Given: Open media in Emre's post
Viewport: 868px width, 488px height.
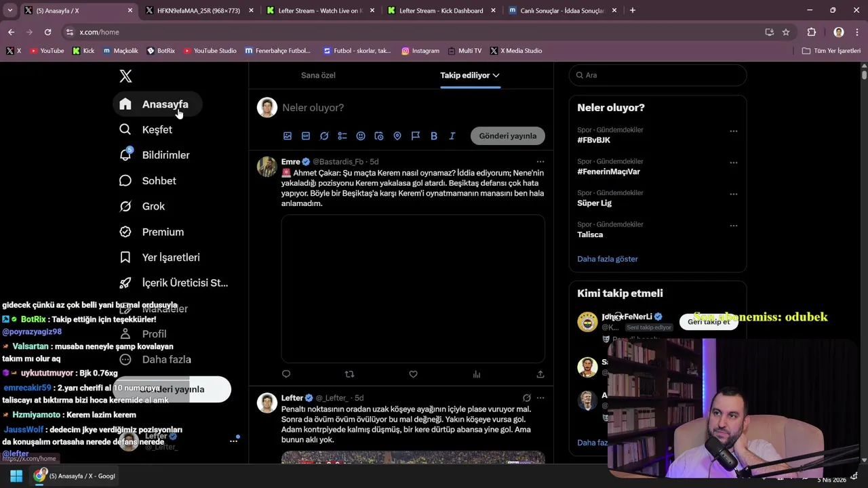Looking at the screenshot, I should point(413,289).
